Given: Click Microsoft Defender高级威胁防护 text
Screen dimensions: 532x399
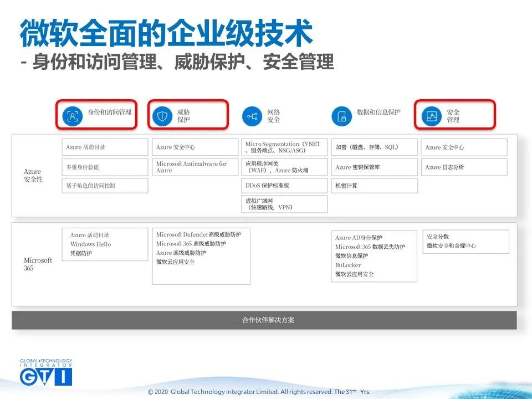Looking at the screenshot, I should pyautogui.click(x=198, y=235).
